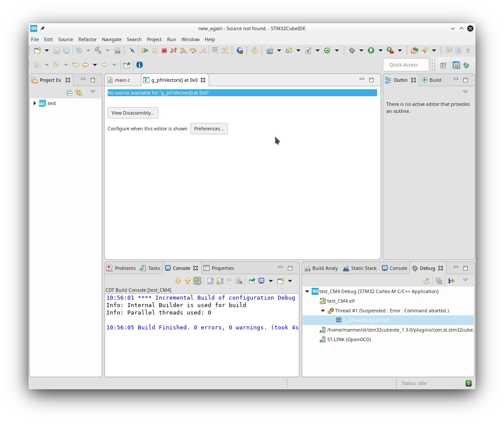Click the hammer Build icon
504x423 pixels.
pos(98,50)
